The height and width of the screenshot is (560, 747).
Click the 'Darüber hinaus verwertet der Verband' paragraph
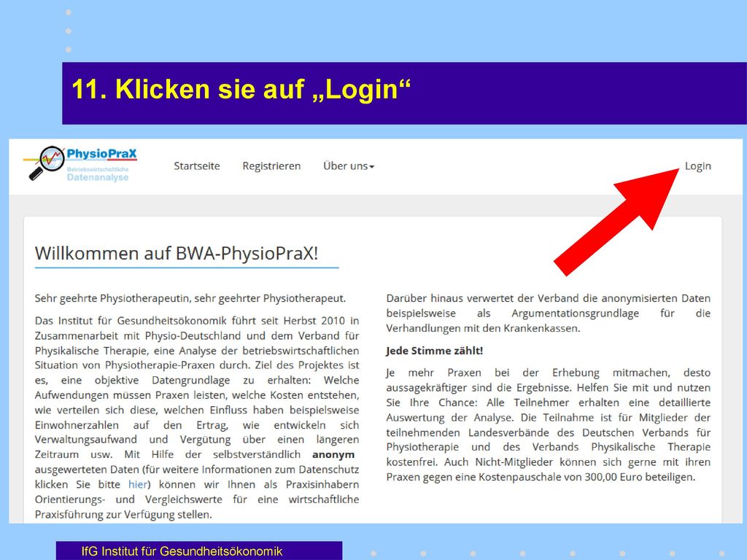coord(549,314)
